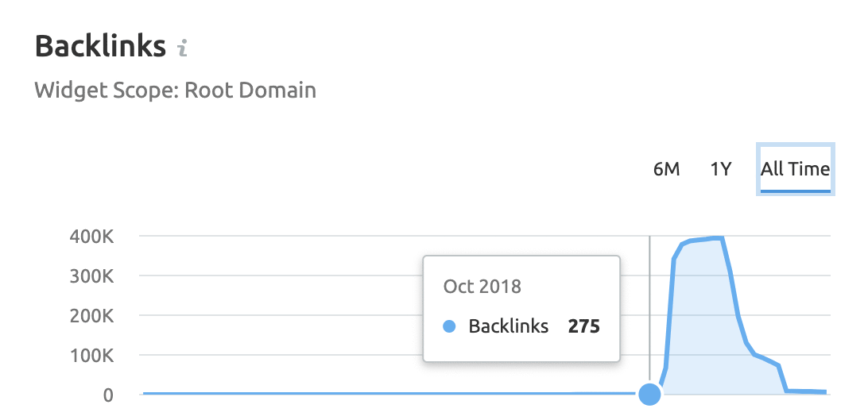This screenshot has height=420, width=868.
Task: Click the info icon beside Backlinks title
Action: pos(183,49)
